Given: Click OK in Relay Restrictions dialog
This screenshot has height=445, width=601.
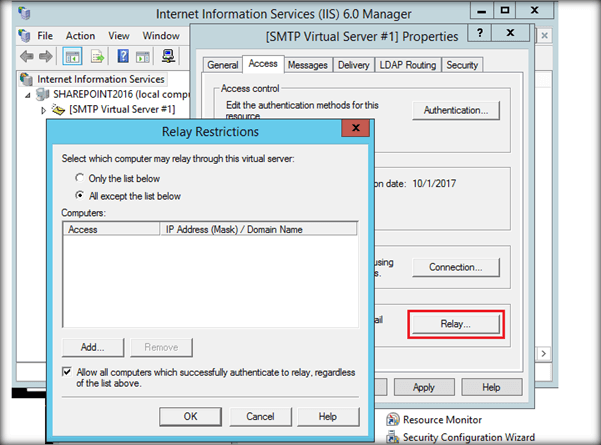Looking at the screenshot, I should [x=190, y=416].
